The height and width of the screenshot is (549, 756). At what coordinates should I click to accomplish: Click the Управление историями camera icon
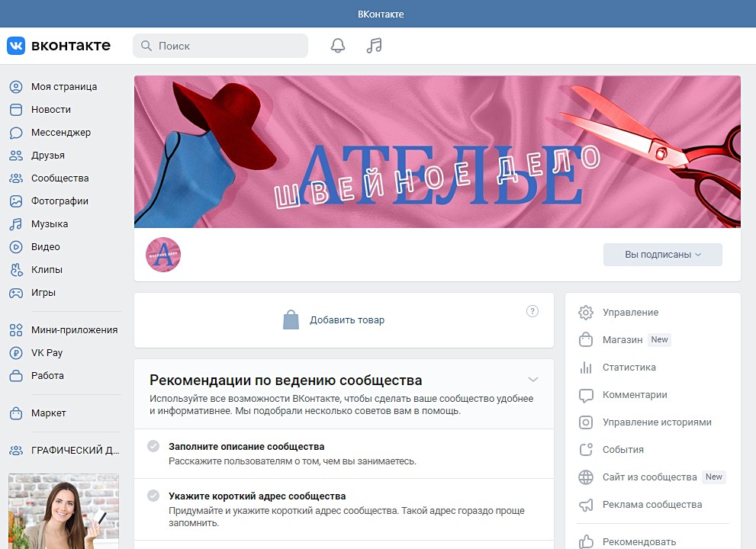click(x=586, y=422)
